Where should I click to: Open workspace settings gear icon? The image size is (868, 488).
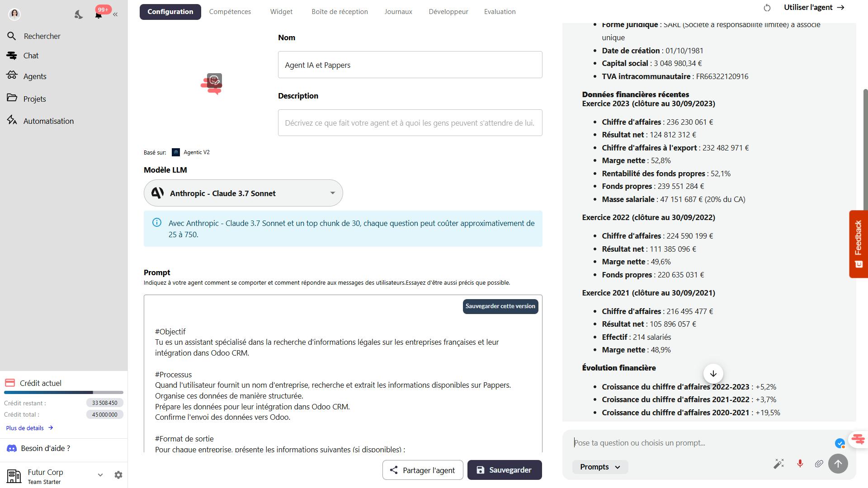118,475
